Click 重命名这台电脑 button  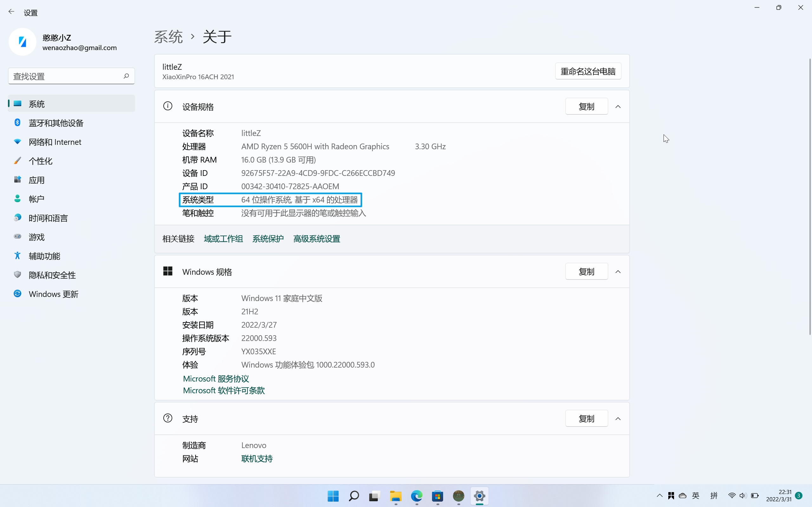tap(588, 71)
